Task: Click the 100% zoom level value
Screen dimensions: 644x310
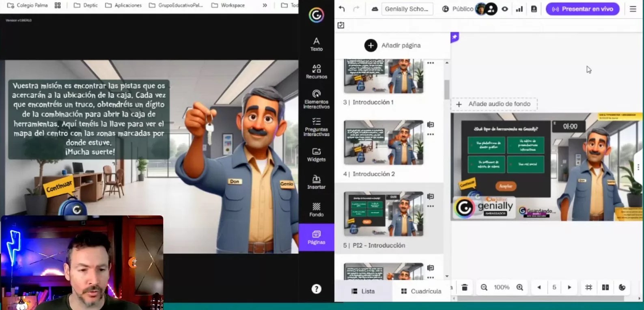Action: (x=502, y=287)
